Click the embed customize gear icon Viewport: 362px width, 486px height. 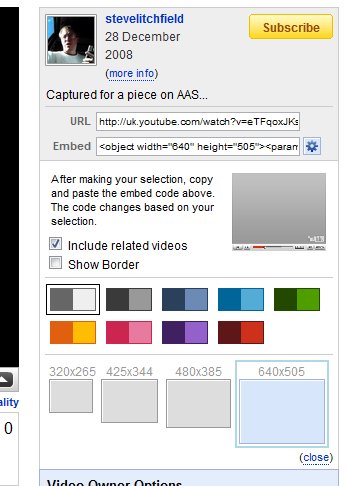312,146
